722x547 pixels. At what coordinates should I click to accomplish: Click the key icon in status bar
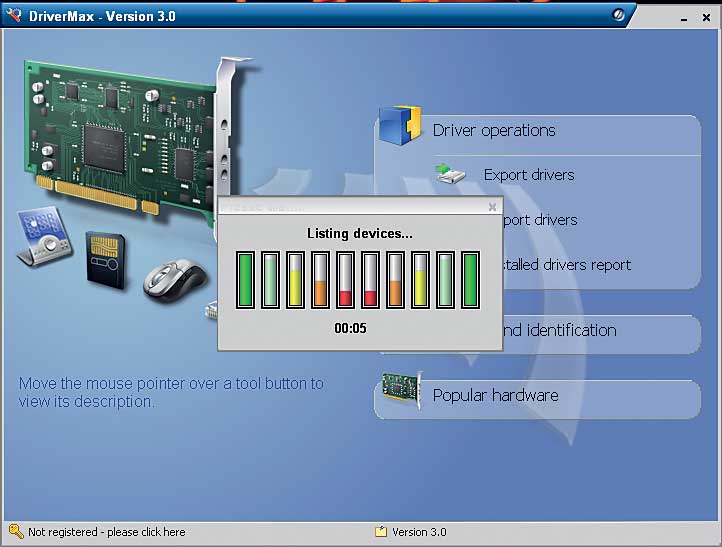click(16, 532)
